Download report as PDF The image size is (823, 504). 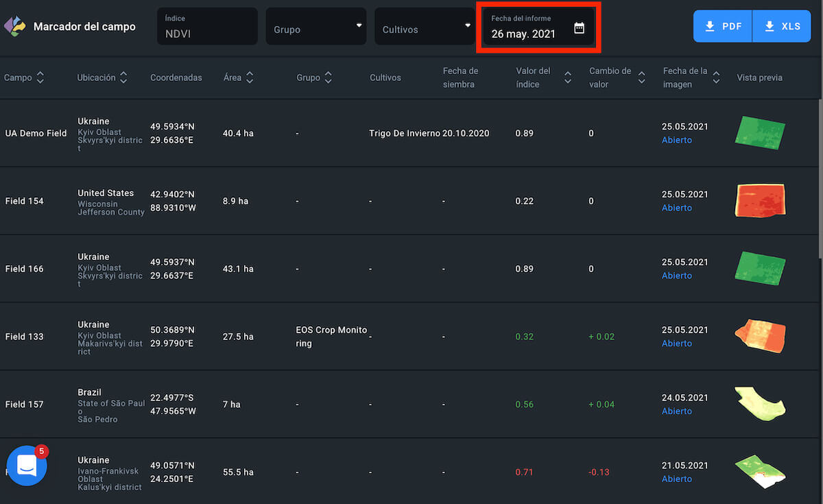click(723, 27)
